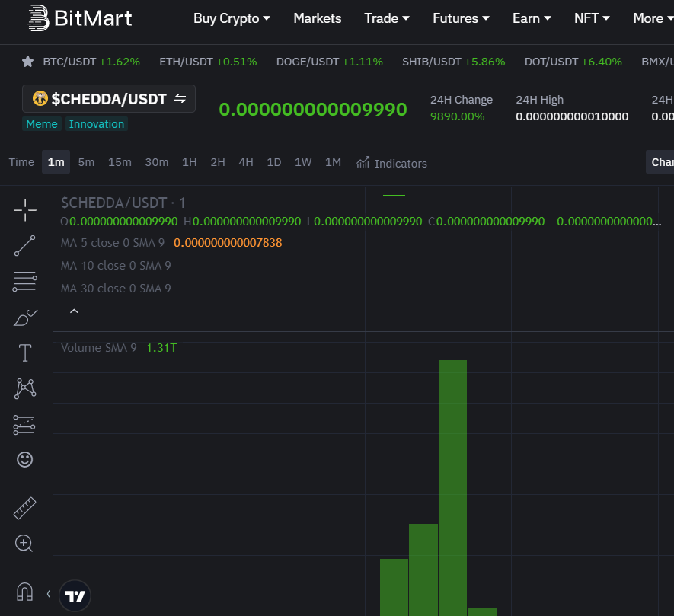Click the MA 5 close 0 SMA 9 legend
Image resolution: width=674 pixels, height=616 pixels.
point(113,242)
